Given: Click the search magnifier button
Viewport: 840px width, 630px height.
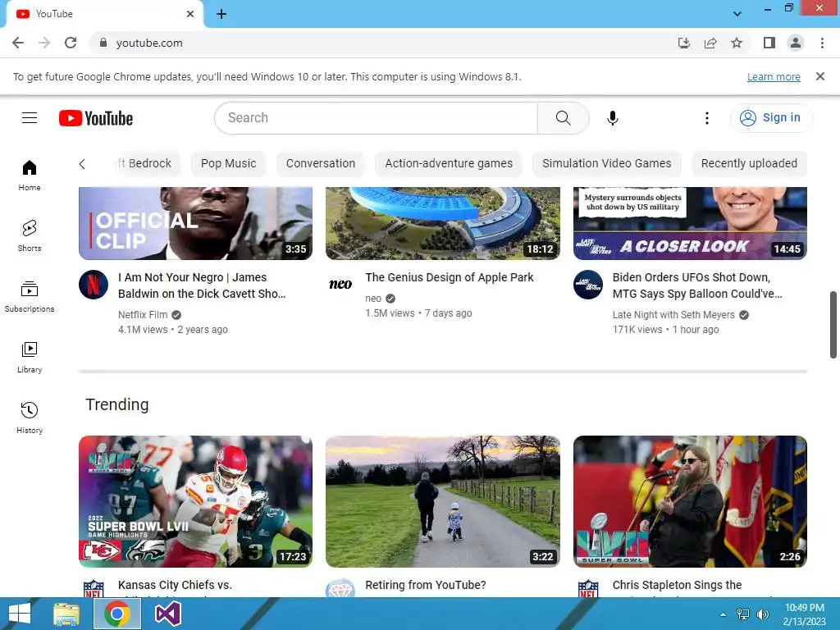Looking at the screenshot, I should click(x=563, y=118).
